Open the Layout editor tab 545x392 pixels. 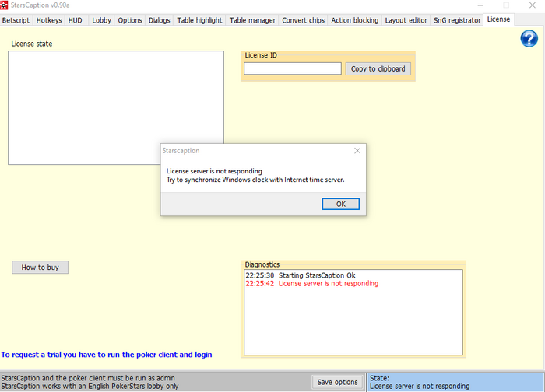pos(406,20)
